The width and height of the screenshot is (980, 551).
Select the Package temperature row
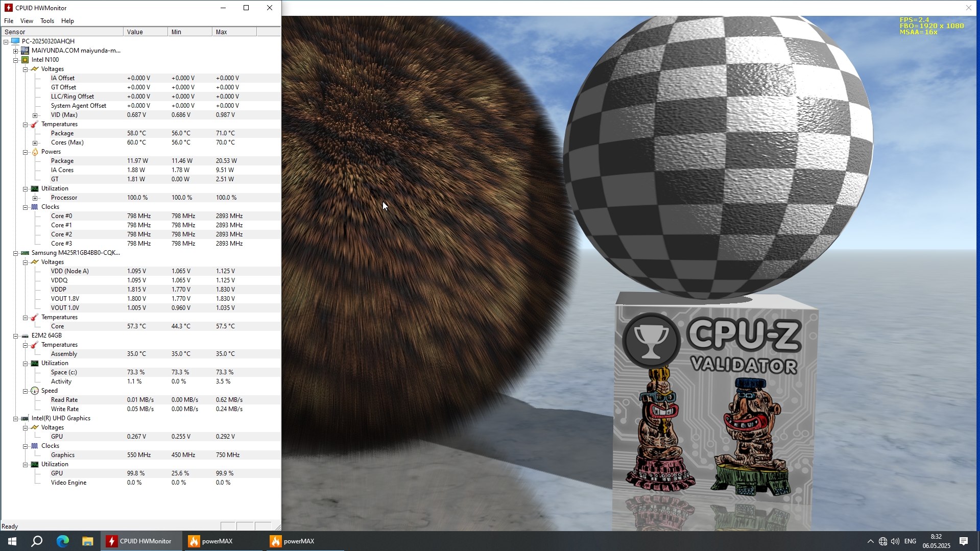(x=140, y=133)
